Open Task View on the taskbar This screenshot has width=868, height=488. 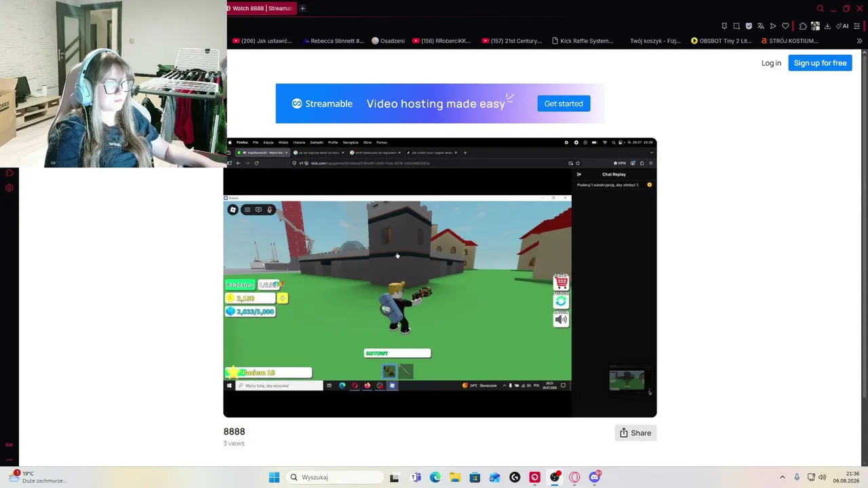(394, 477)
